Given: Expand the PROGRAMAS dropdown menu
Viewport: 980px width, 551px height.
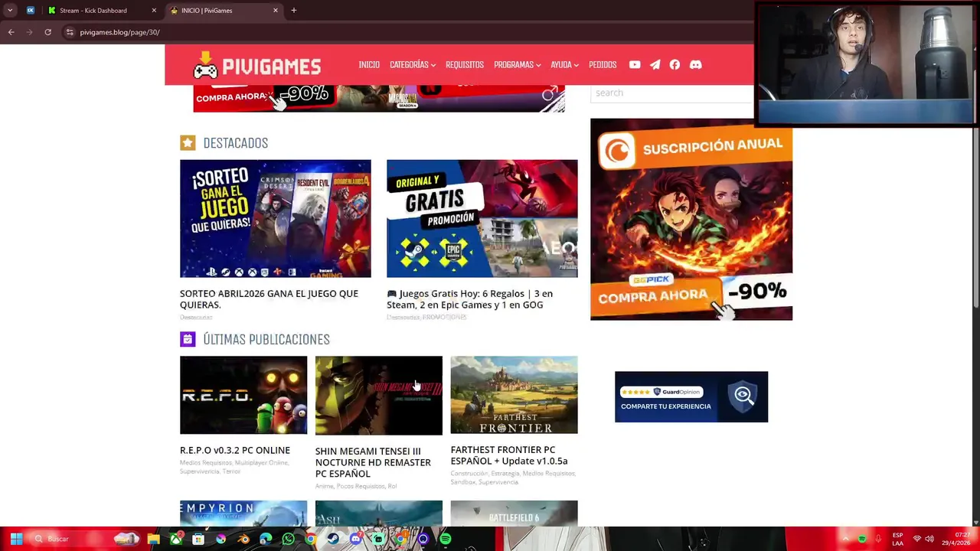Looking at the screenshot, I should (x=517, y=65).
